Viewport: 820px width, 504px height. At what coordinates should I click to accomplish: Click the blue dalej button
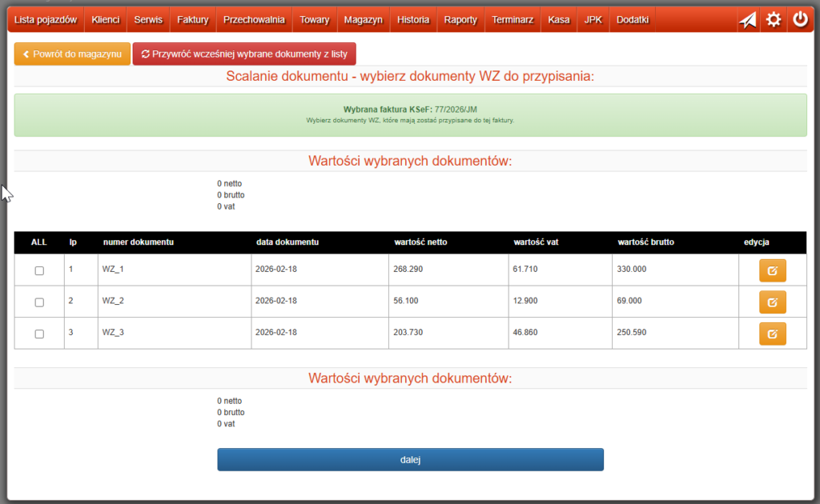(x=410, y=460)
